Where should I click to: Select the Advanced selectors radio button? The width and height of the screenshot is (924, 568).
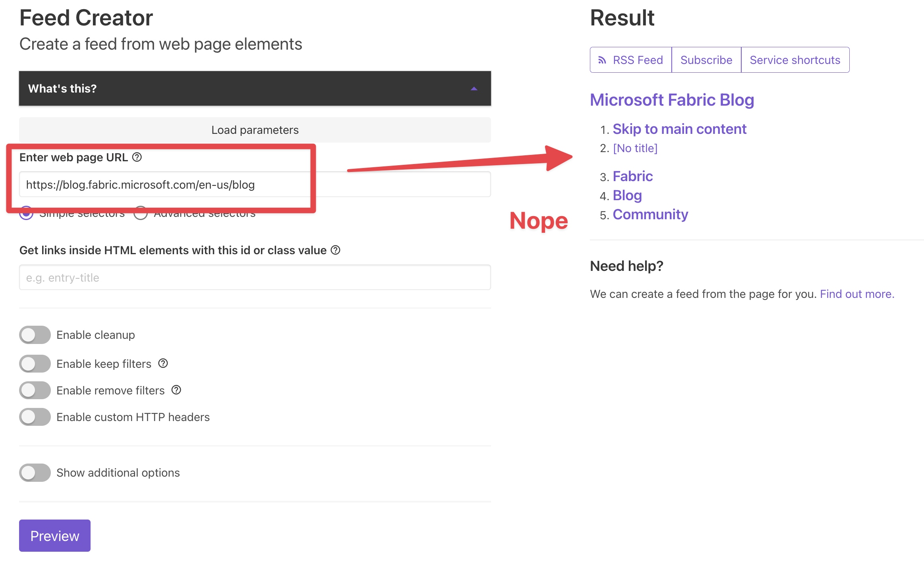pyautogui.click(x=140, y=213)
